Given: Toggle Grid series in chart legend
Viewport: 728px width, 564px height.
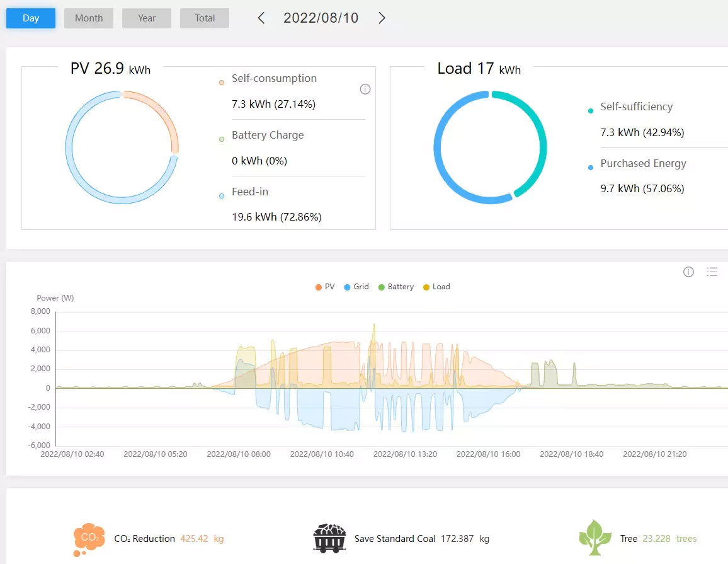Looking at the screenshot, I should [x=356, y=287].
